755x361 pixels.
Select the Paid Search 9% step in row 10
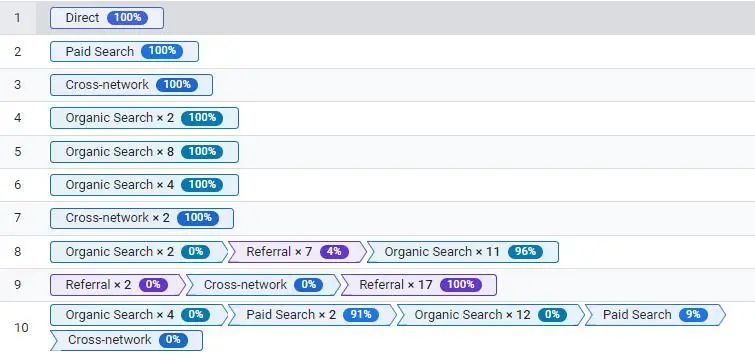(655, 315)
